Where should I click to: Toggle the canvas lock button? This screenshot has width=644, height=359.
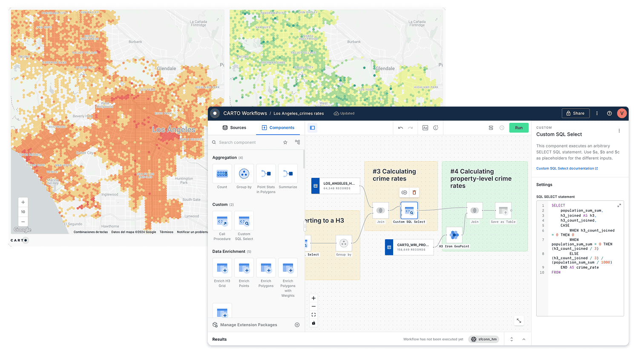pos(313,323)
